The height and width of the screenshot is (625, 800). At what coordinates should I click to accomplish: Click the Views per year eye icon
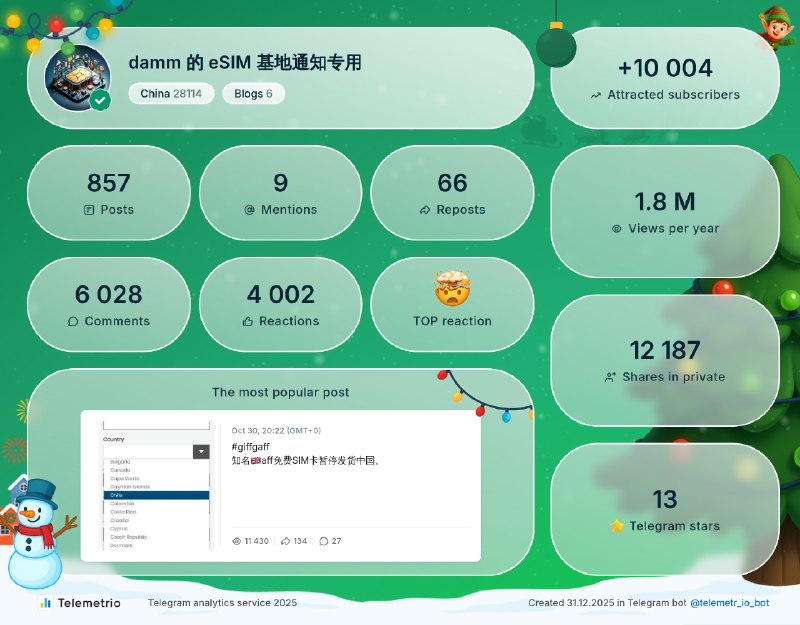[x=617, y=229]
